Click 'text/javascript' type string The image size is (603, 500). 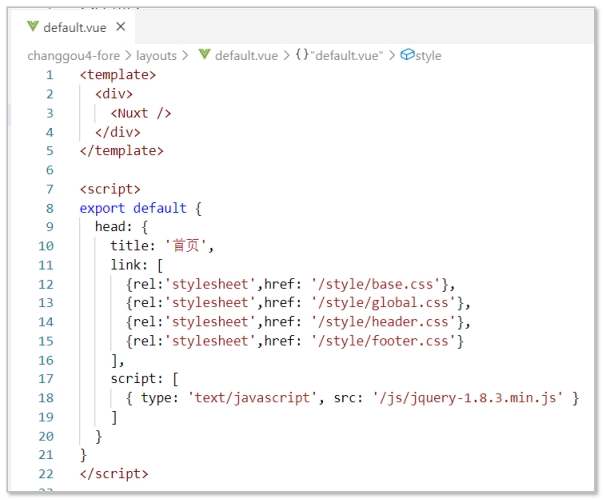tap(253, 398)
